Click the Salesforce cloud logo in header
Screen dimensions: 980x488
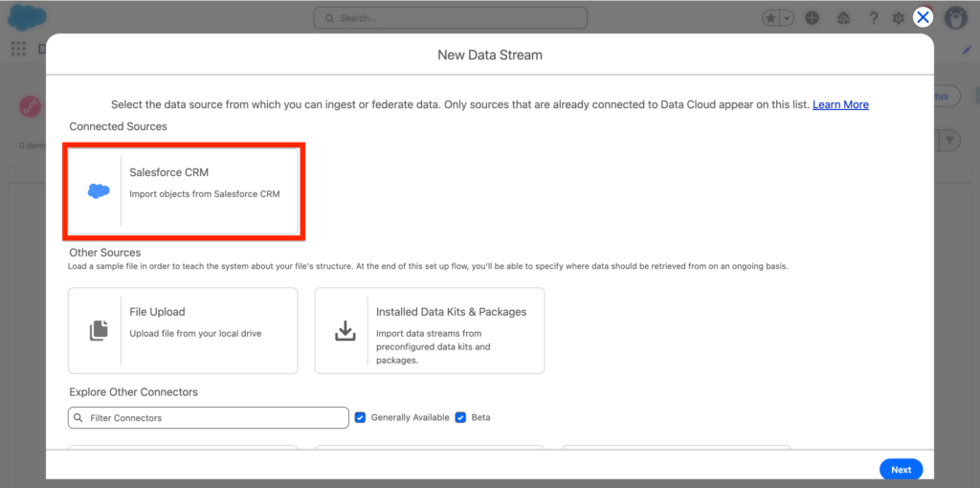pos(28,17)
